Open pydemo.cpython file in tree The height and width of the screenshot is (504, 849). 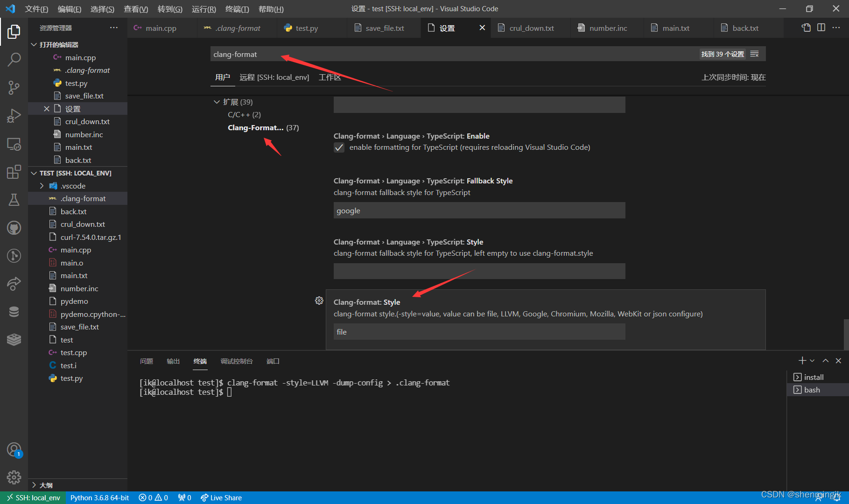pyautogui.click(x=78, y=314)
